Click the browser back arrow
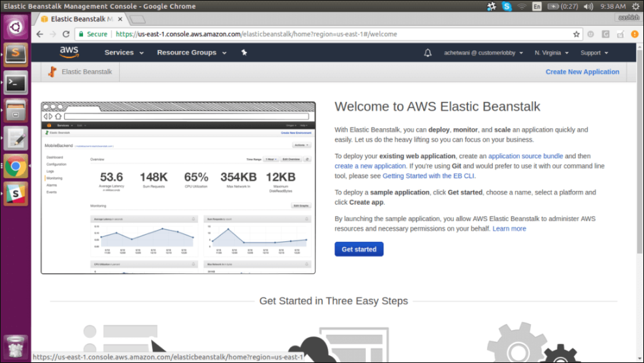Image resolution: width=644 pixels, height=363 pixels. pyautogui.click(x=40, y=34)
